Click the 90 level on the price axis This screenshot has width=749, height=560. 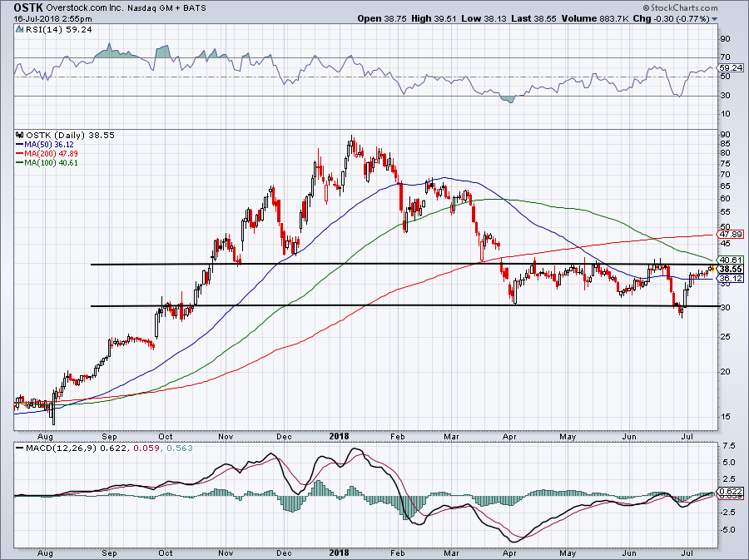(x=725, y=135)
